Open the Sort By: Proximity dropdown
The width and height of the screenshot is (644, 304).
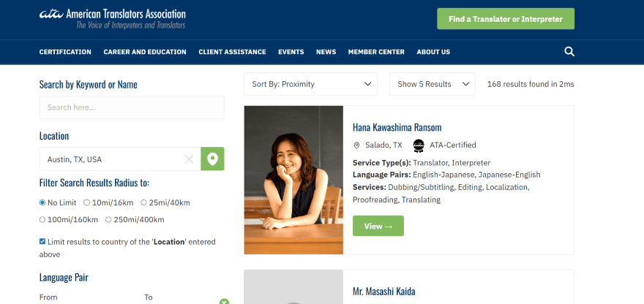310,84
